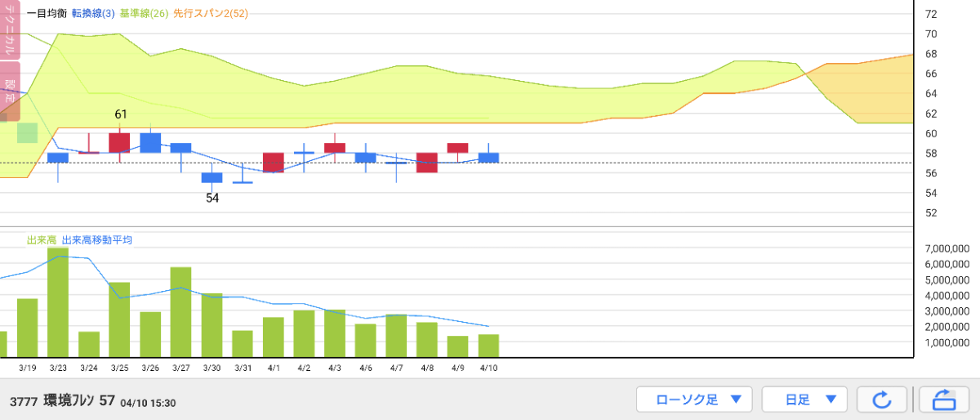Viewport: 980px width, 420px height.
Task: Click the 3777 環境フレン stock name
Action: pyautogui.click(x=62, y=401)
